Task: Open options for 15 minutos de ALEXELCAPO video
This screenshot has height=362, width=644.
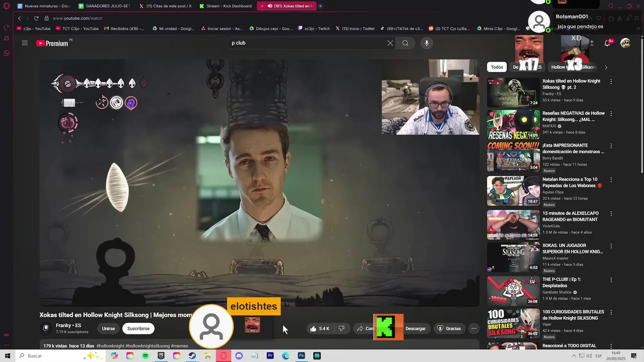Action: pyautogui.click(x=611, y=214)
